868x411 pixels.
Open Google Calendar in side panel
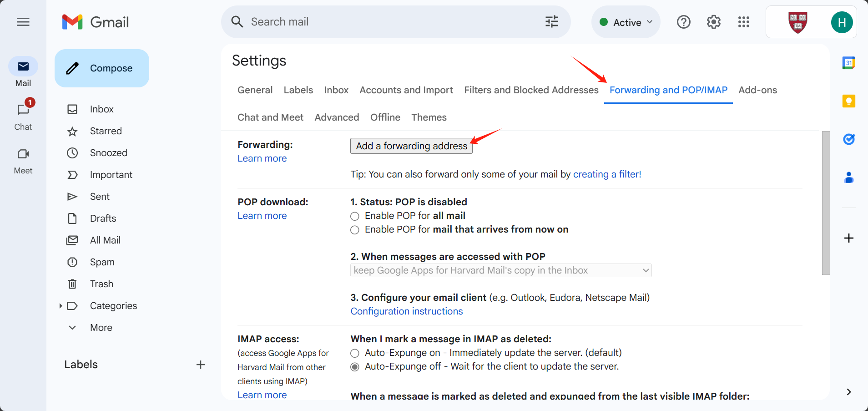coord(848,63)
